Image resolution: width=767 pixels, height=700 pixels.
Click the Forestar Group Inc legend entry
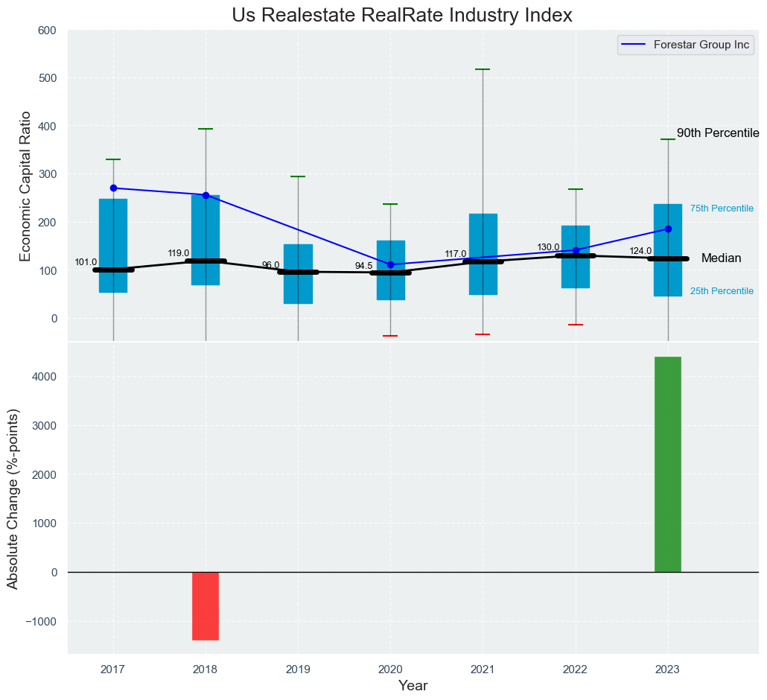686,45
